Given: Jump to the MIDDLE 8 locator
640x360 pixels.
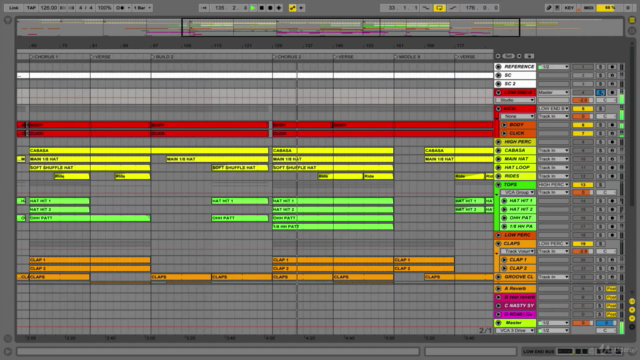Looking at the screenshot, I should click(407, 57).
